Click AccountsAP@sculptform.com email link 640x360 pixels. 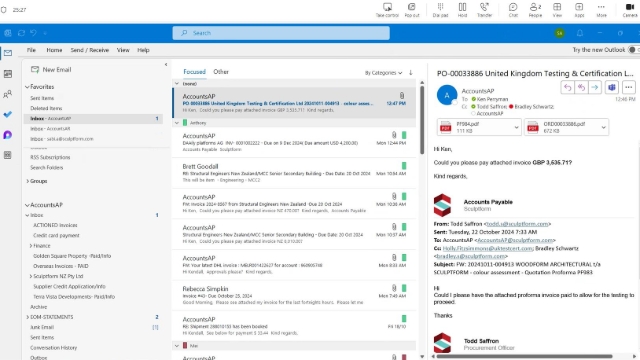[x=515, y=240]
